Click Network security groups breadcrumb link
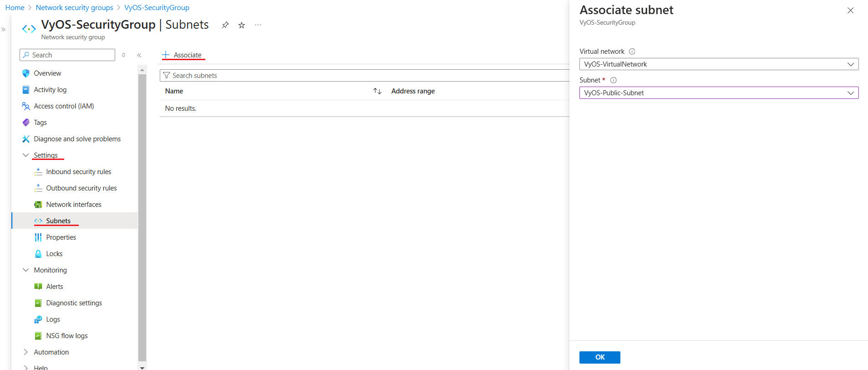The width and height of the screenshot is (868, 370). tap(74, 8)
